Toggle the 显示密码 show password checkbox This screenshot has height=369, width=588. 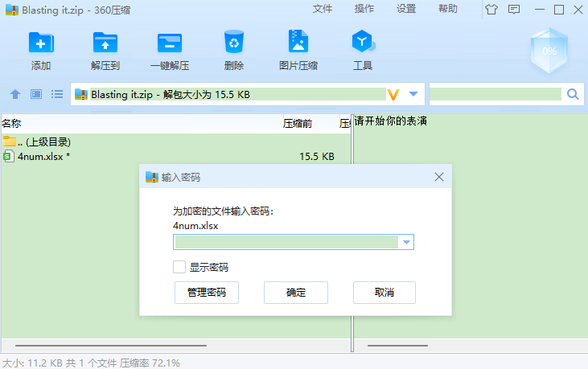coord(179,267)
